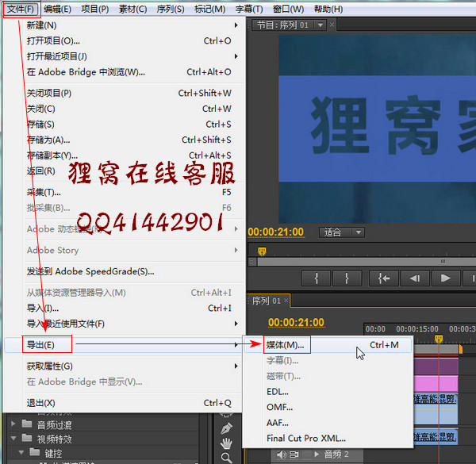
Task: Select the purple clip on the timeline
Action: pos(436,366)
